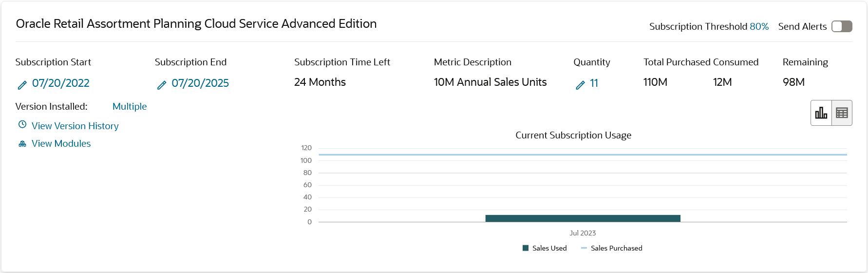868x273 pixels.
Task: Click the 07/20/2025 subscription end date
Action: 200,83
